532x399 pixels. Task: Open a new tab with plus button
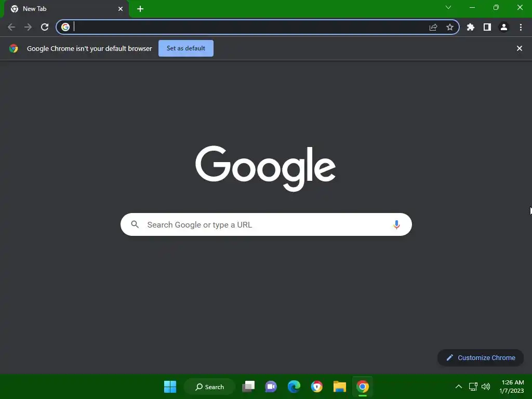[140, 9]
